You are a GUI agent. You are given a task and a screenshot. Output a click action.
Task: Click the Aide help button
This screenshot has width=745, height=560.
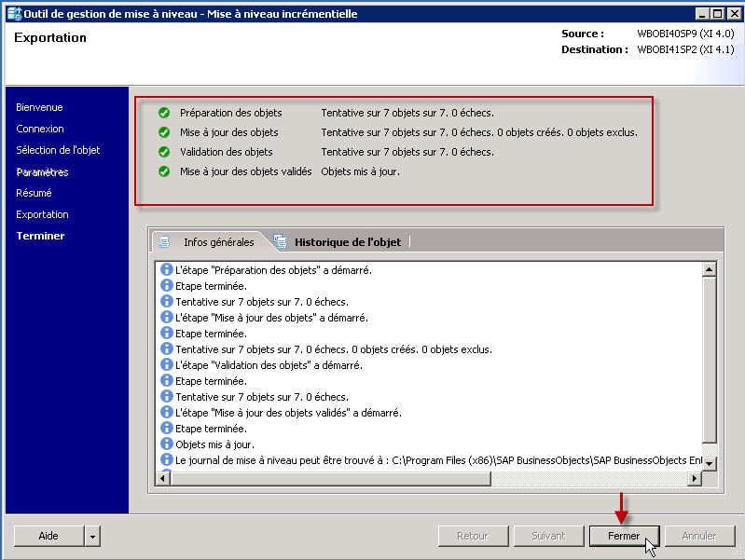[48, 536]
